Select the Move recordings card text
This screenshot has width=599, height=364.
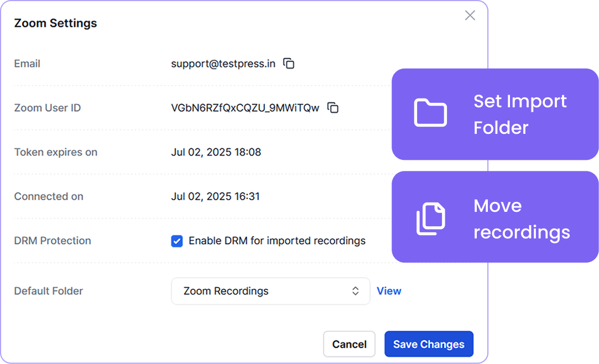click(x=521, y=219)
